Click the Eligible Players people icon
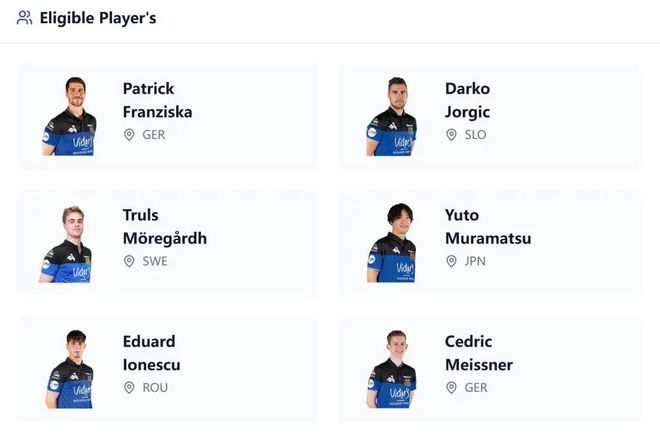 [24, 18]
